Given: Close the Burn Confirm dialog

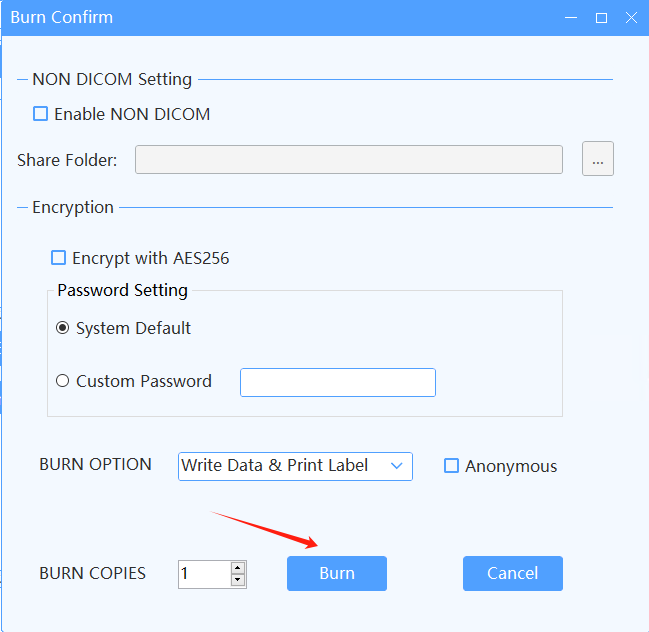Looking at the screenshot, I should pos(631,18).
